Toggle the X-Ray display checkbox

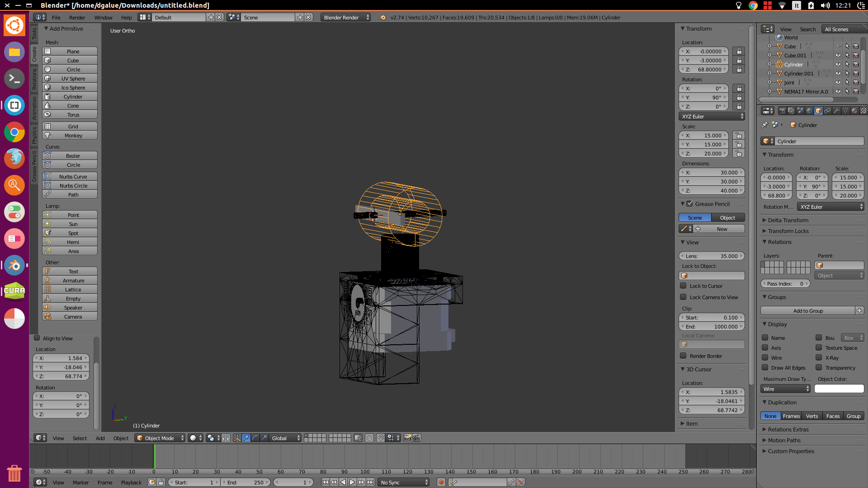[819, 357]
